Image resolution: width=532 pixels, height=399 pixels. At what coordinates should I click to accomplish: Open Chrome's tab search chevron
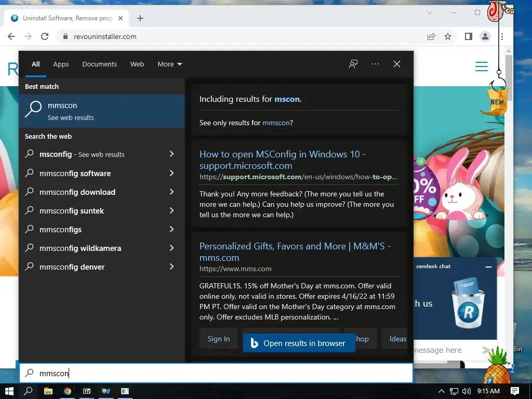(x=430, y=13)
